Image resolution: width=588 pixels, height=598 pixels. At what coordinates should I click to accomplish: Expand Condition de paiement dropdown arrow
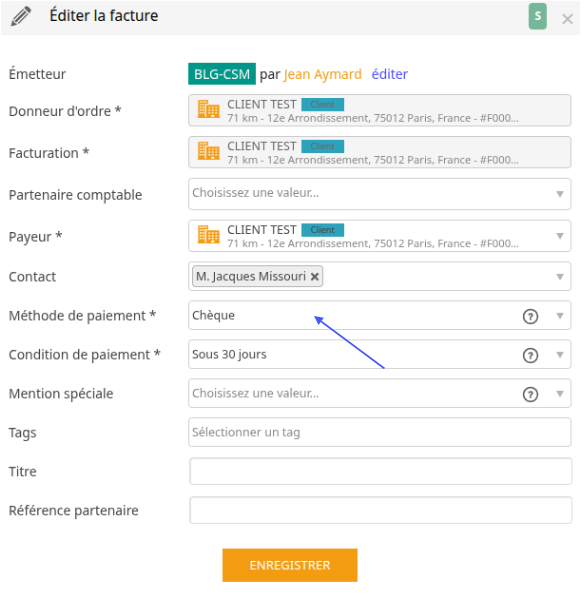tap(559, 355)
